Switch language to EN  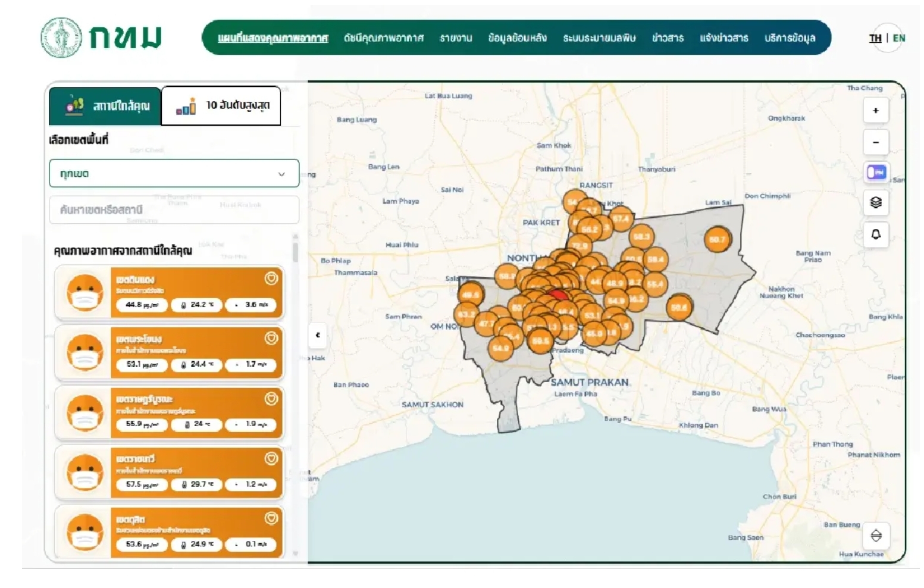pos(898,38)
